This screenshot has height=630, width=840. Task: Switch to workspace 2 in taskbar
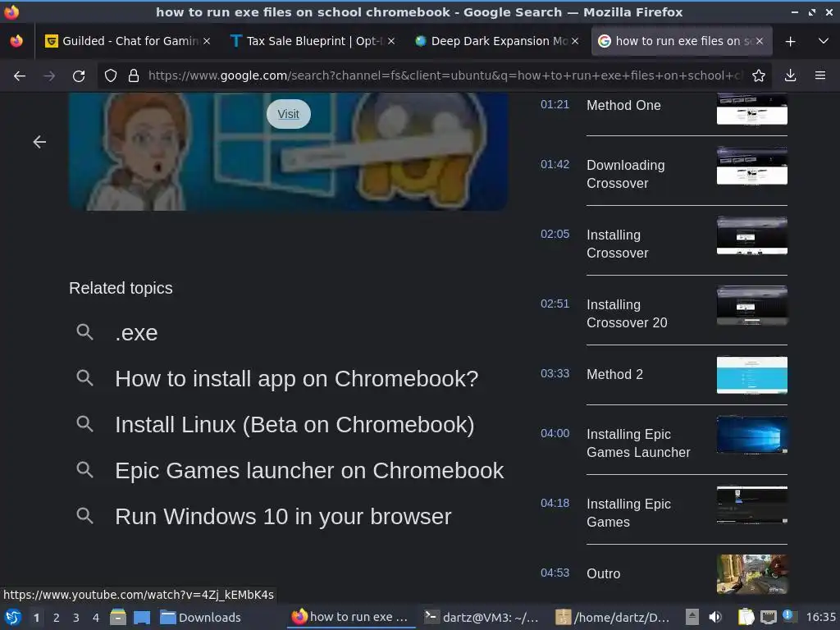coord(57,618)
